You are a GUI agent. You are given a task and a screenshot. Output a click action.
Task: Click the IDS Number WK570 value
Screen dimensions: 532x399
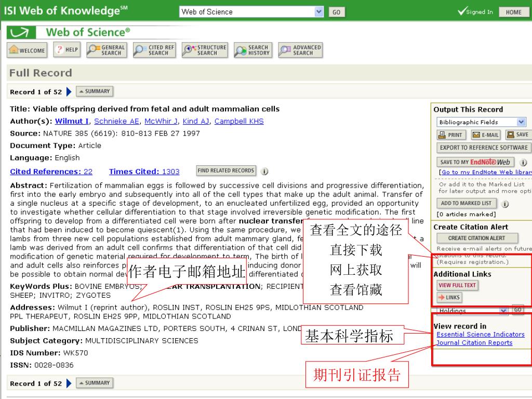[x=76, y=353]
